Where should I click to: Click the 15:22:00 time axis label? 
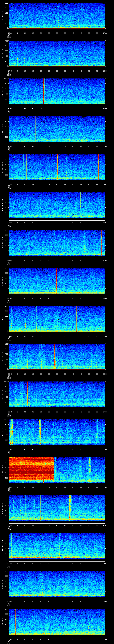coord(9,260)
